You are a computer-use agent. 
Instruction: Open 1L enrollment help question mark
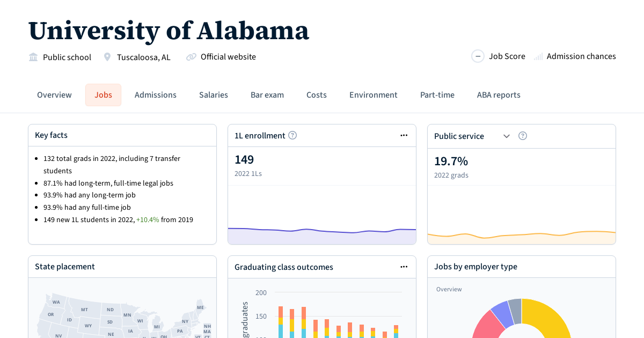pos(292,135)
